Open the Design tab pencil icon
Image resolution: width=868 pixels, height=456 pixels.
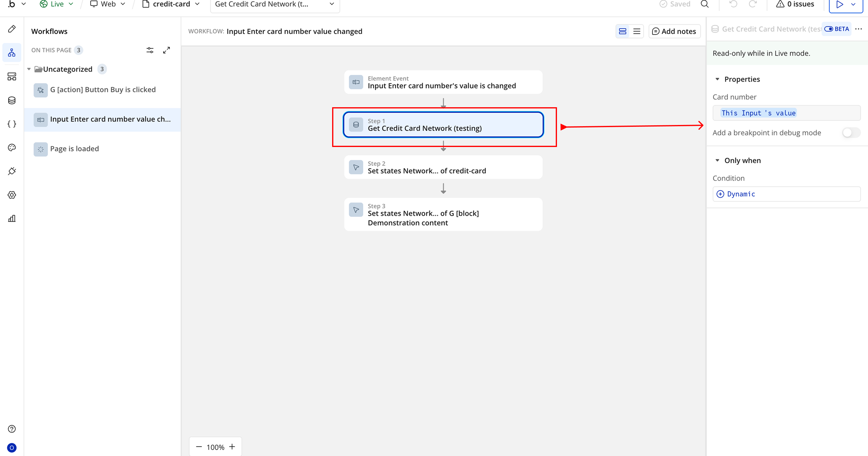[12, 29]
